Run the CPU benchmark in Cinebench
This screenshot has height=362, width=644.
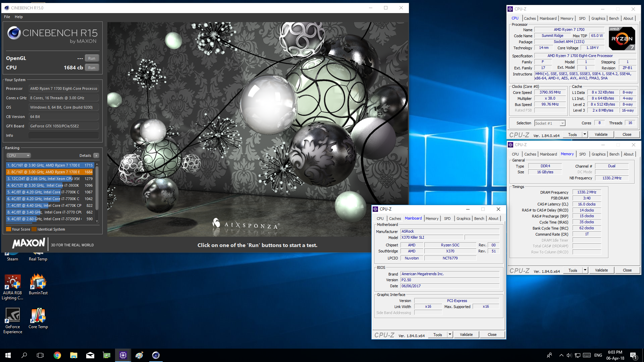(x=92, y=68)
